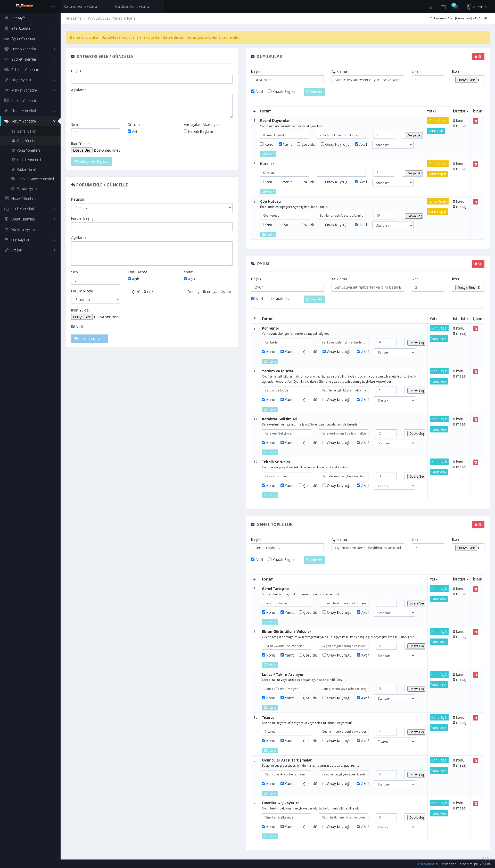Screen dimensions: 495x868
Task: Toggle Aktif checkbox in Kategori Ekle form
Action: (129, 131)
